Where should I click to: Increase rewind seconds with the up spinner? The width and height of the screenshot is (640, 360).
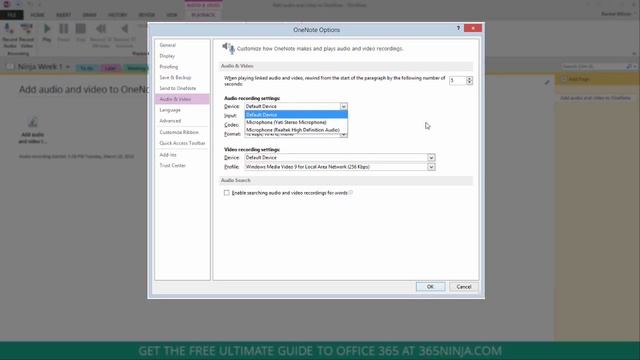[x=469, y=78]
